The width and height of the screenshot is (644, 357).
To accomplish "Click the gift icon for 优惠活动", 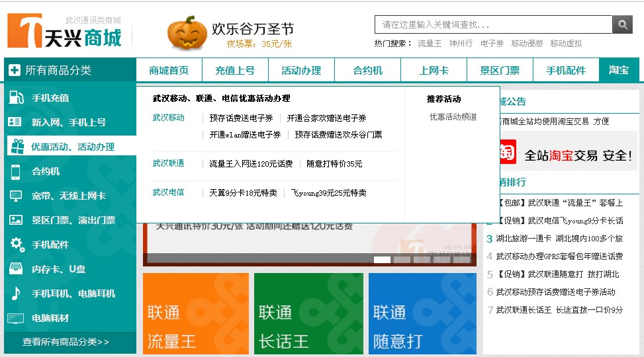I will coord(17,147).
